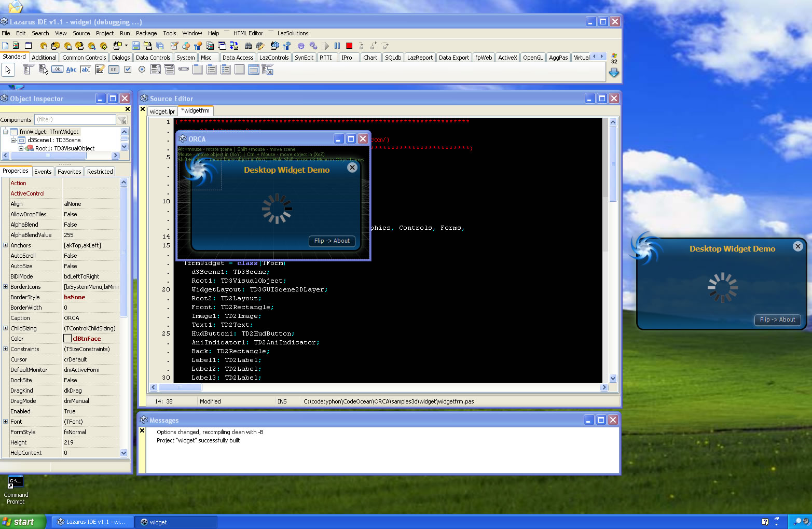Click the binoculars find icon in toolbar
Viewport: 812px width, 529px height.
click(248, 46)
